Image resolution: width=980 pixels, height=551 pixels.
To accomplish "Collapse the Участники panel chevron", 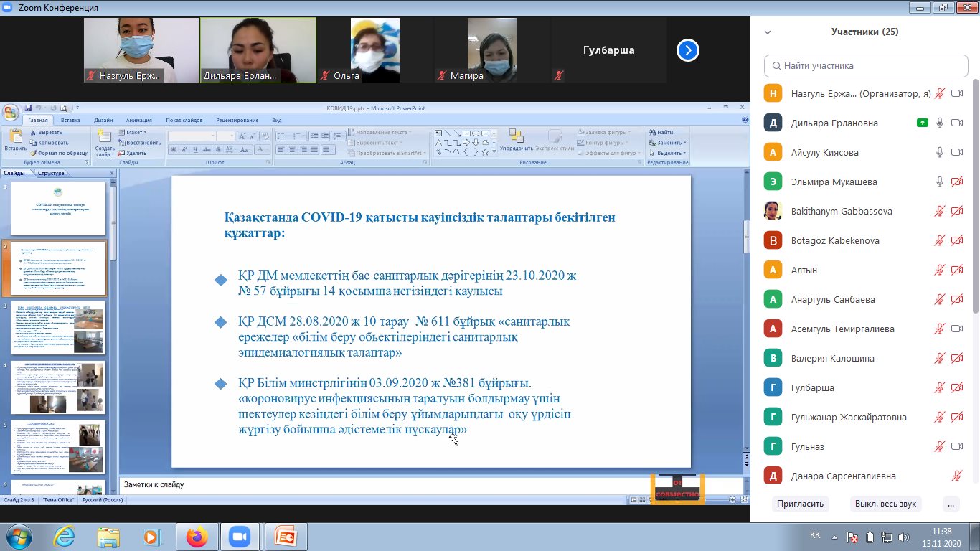I will tap(768, 32).
